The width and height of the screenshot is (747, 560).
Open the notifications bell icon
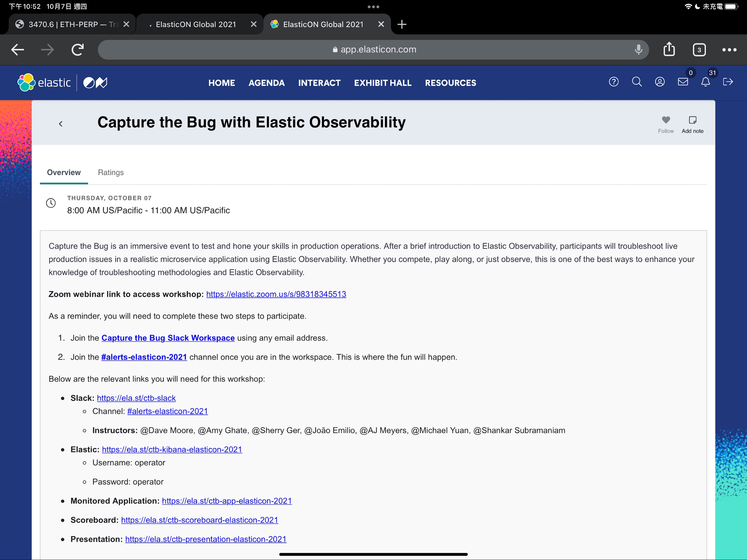[x=705, y=82]
